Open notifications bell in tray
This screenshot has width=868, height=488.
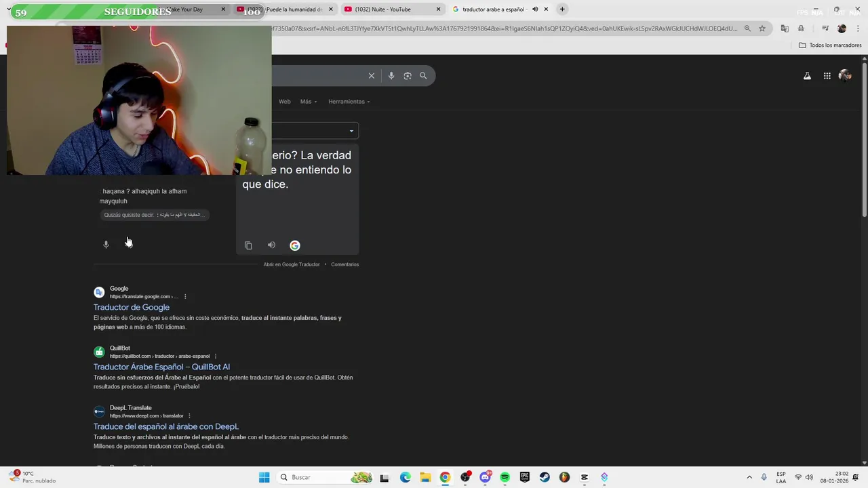pos(856,477)
